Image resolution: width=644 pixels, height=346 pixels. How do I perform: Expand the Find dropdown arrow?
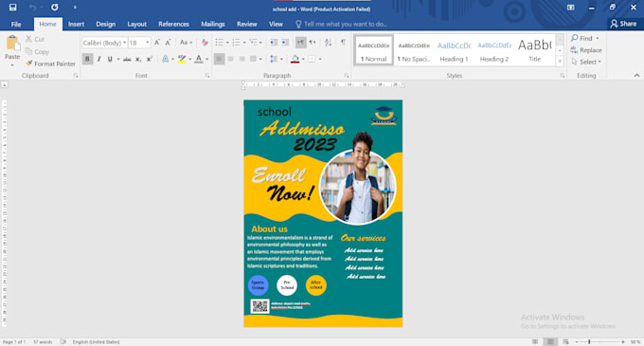[598, 38]
